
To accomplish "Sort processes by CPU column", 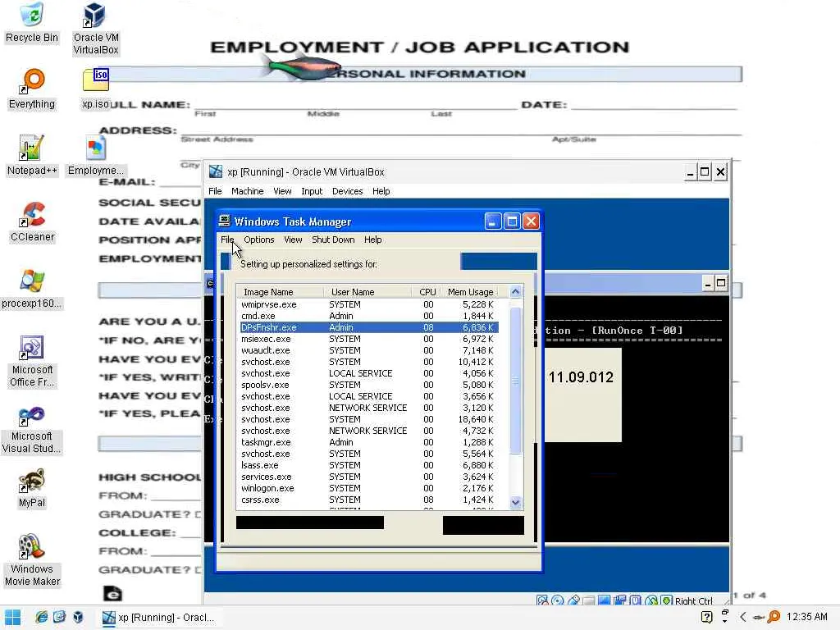I will (x=427, y=292).
